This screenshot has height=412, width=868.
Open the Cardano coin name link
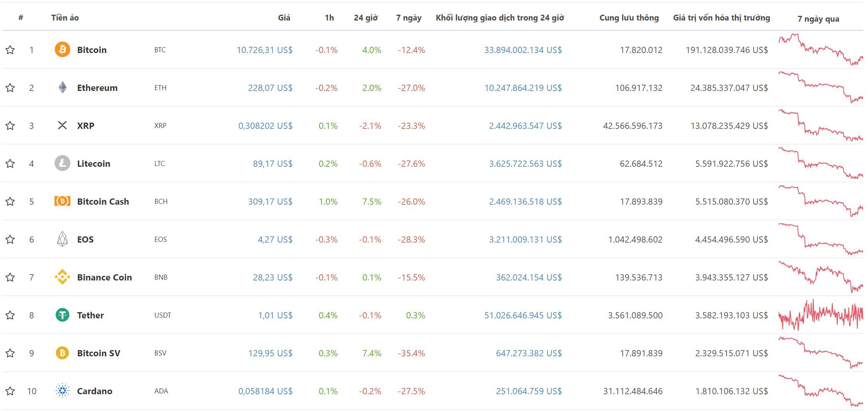(94, 391)
